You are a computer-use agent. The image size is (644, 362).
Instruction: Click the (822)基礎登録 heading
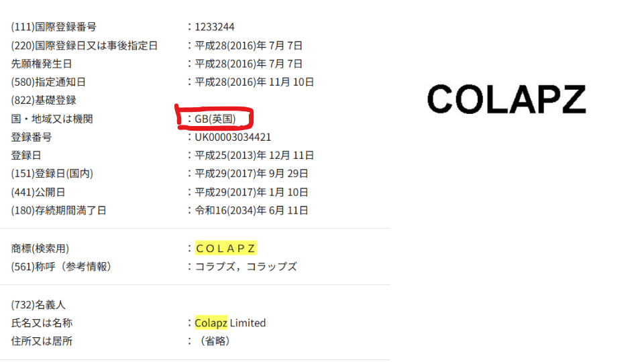click(x=44, y=101)
